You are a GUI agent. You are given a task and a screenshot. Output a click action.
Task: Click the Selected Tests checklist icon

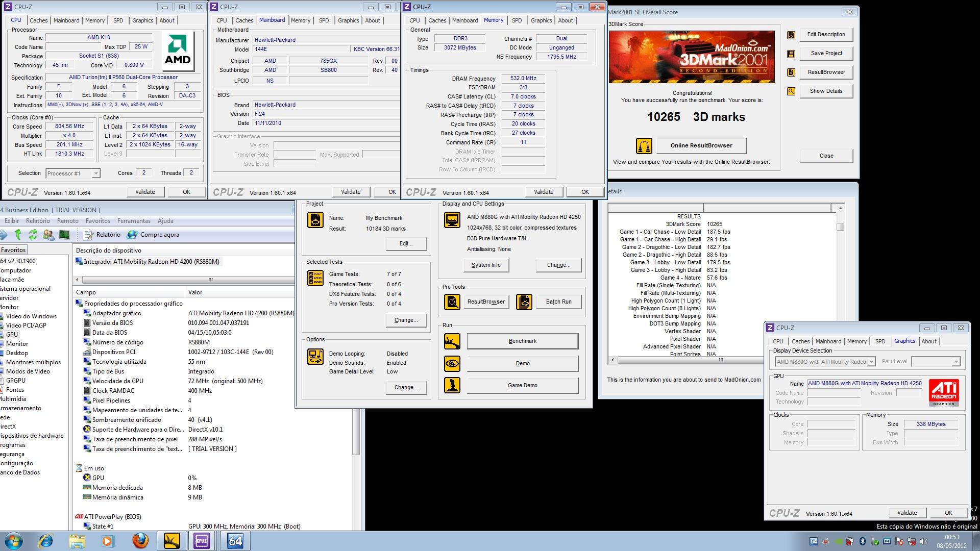315,278
